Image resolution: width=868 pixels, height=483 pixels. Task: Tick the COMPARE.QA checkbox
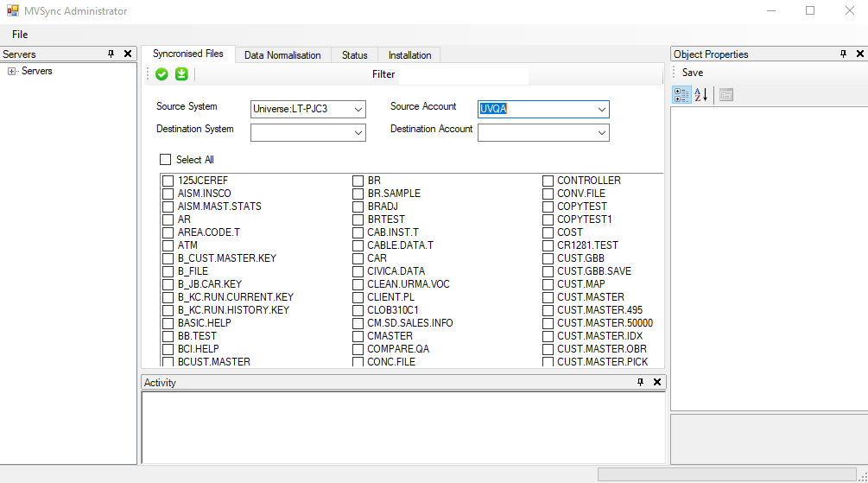358,349
